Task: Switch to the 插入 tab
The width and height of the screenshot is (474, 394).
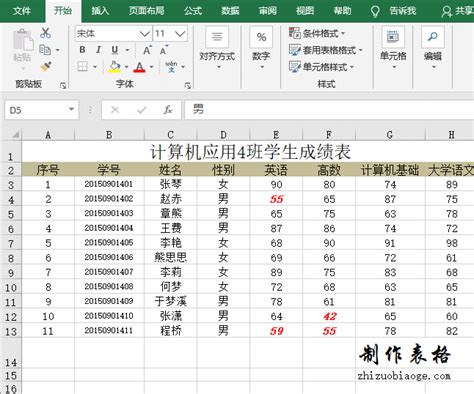Action: click(100, 11)
